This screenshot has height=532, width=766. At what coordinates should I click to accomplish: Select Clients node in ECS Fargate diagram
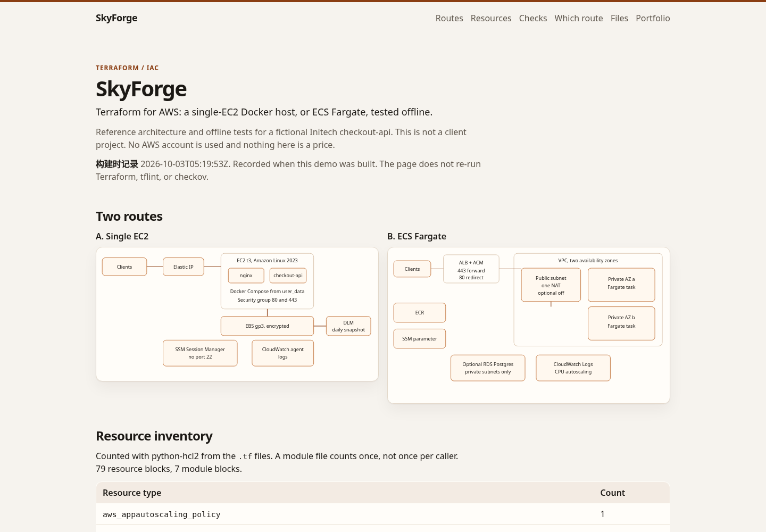point(412,269)
